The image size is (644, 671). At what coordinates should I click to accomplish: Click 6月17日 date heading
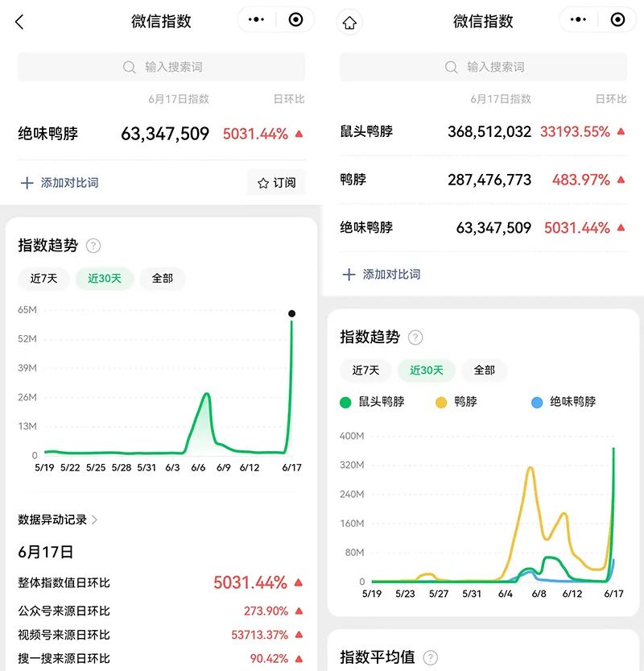click(x=46, y=552)
